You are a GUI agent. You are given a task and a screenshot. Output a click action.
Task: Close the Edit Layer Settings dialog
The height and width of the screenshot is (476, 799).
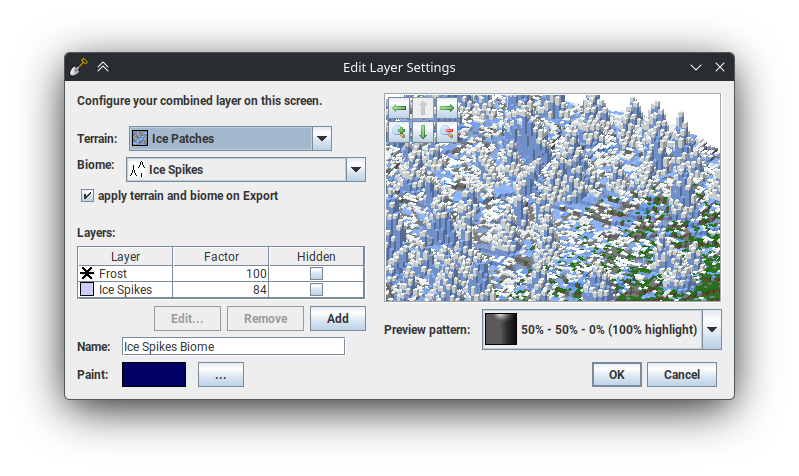pyautogui.click(x=720, y=67)
